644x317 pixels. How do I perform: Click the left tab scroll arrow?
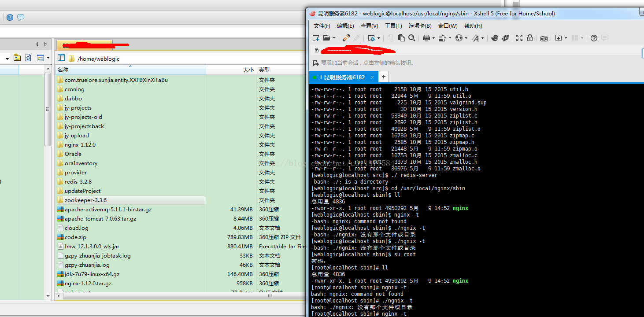tap(37, 44)
